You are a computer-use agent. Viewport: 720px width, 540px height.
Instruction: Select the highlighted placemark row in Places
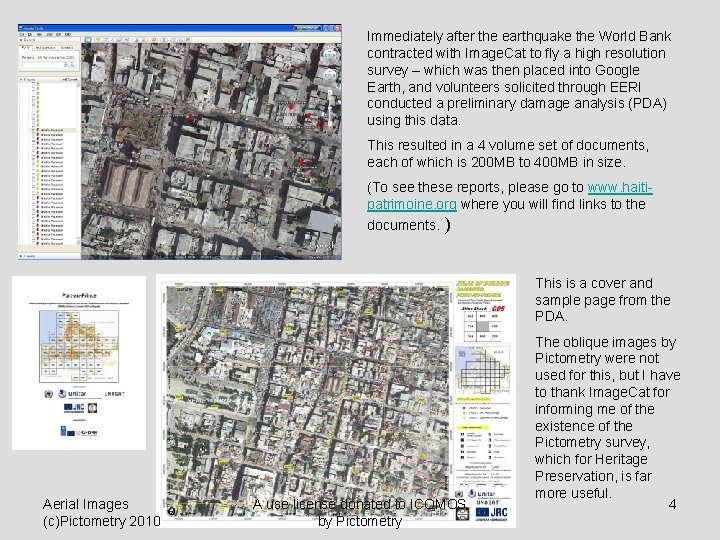(53, 130)
